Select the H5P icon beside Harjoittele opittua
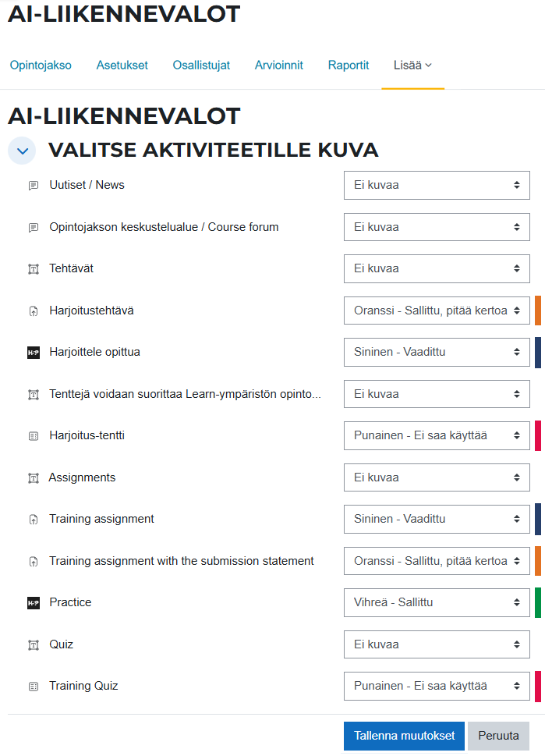 point(31,352)
